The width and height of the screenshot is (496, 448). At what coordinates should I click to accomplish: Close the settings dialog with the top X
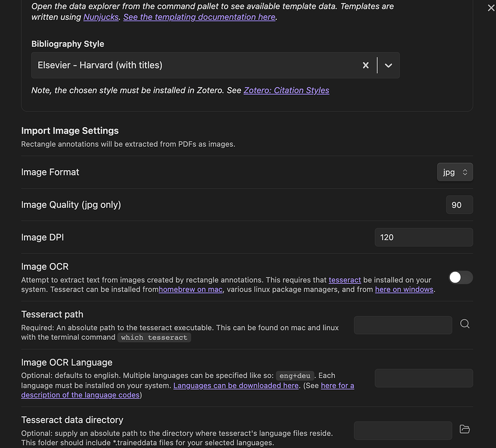[490, 8]
